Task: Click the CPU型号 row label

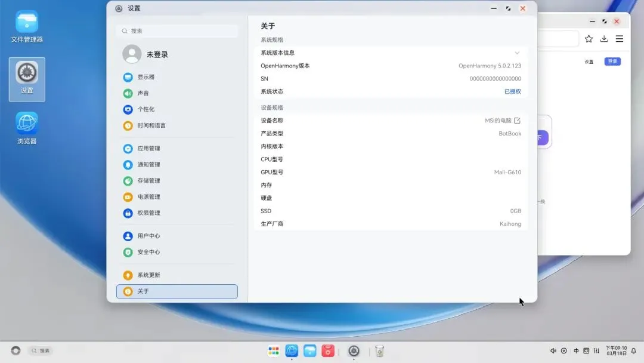Action: [x=272, y=159]
